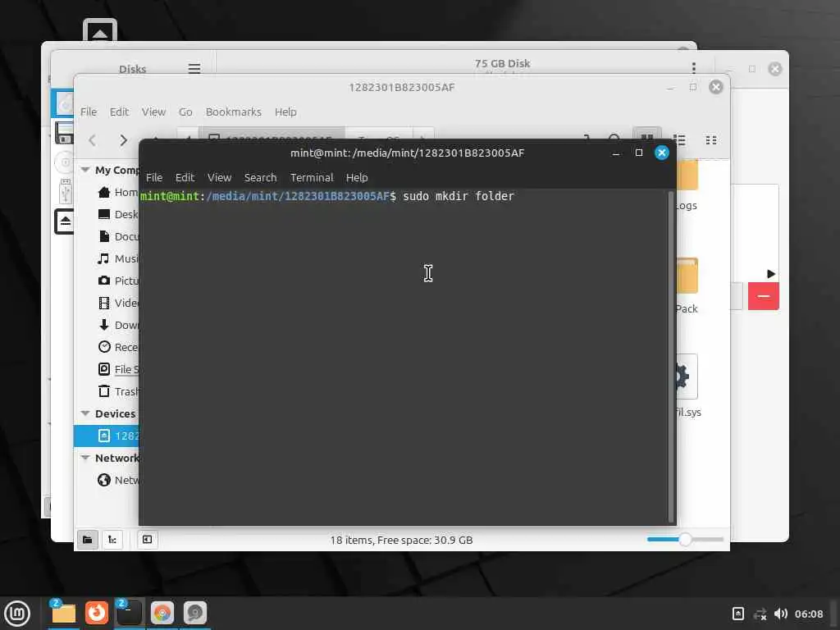Viewport: 840px width, 630px height.
Task: Switch to Terminal in the taskbar
Action: point(129,613)
